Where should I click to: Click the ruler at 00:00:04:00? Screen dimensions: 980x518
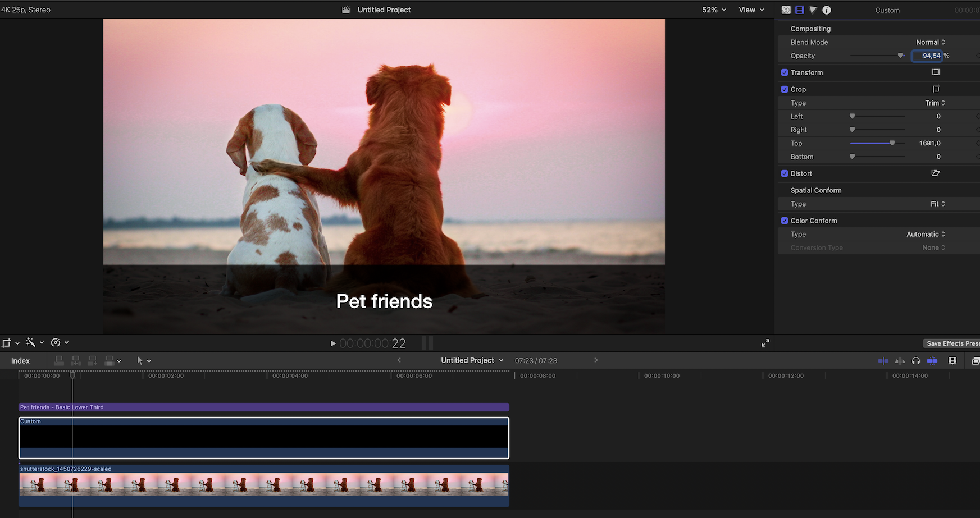pos(290,375)
